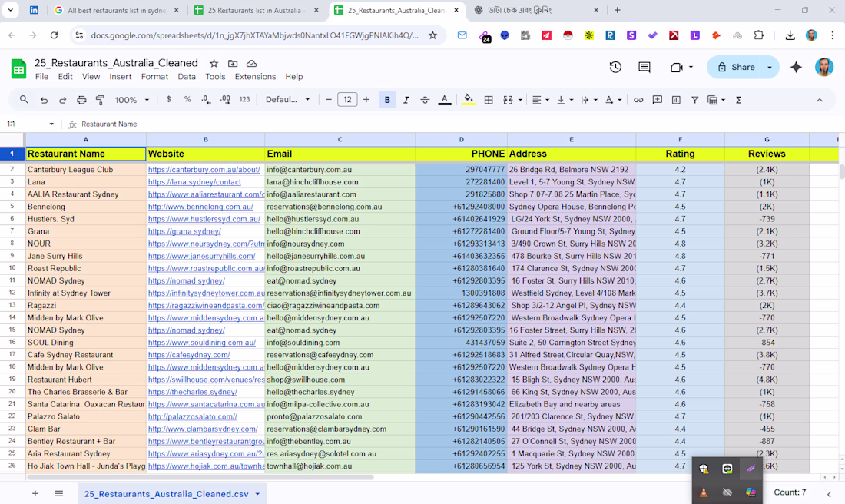Viewport: 845px width, 504px height.
Task: Open the Extensions menu
Action: pos(255,77)
